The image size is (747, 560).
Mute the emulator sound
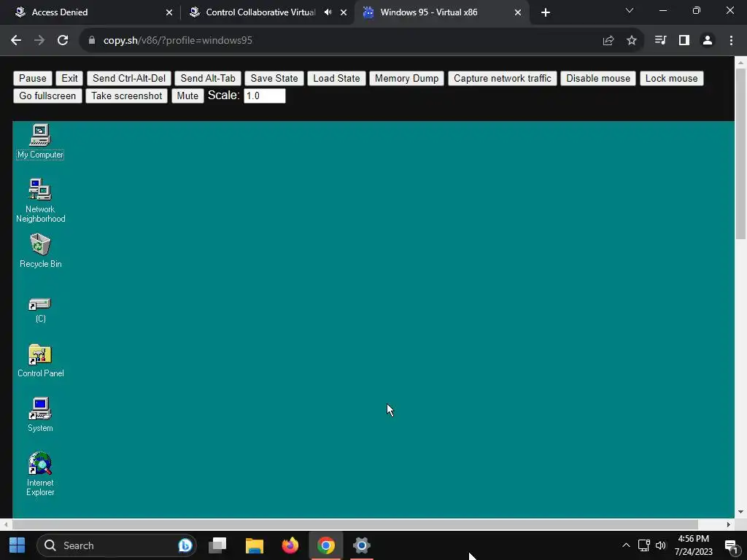point(187,96)
